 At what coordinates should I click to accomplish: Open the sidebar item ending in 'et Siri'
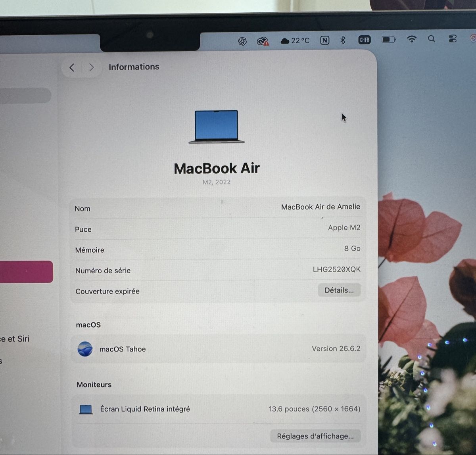click(15, 339)
